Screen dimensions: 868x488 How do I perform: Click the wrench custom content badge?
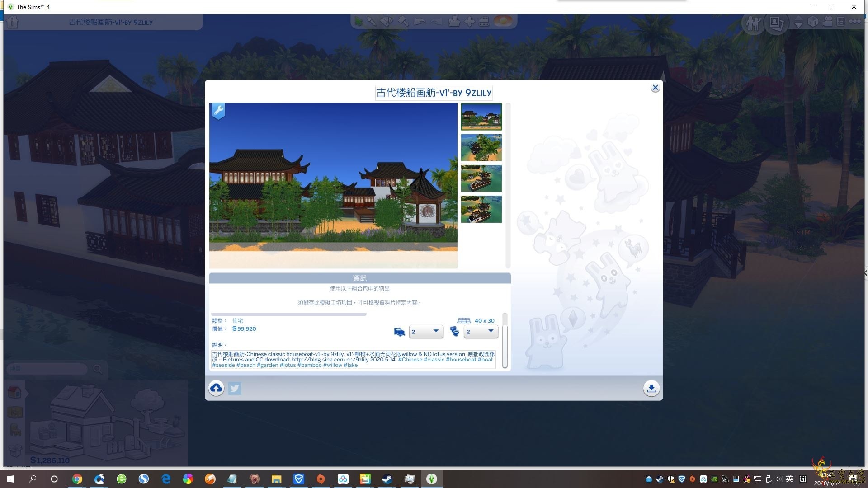218,111
